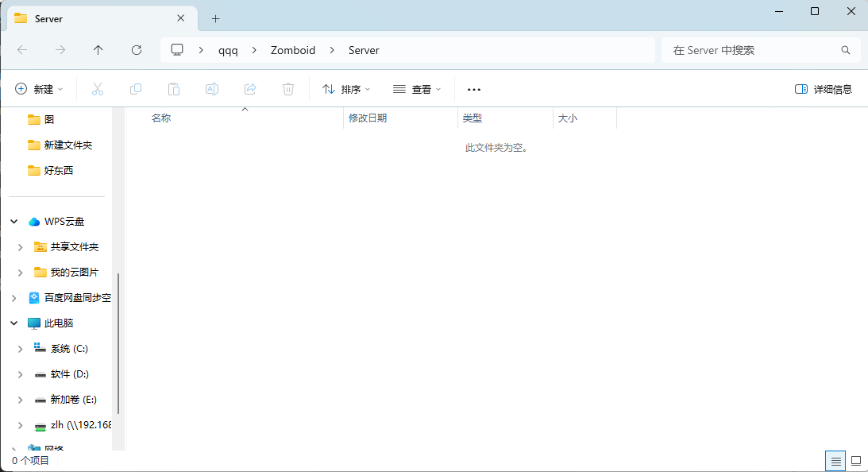
Task: Collapse the WPS云盘 tree node
Action: point(14,222)
